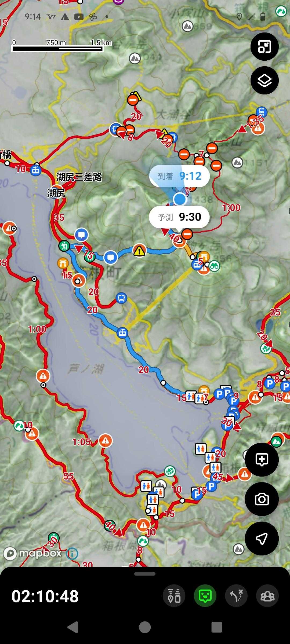The image size is (290, 644).
Task: Tap the add comment button
Action: click(262, 460)
